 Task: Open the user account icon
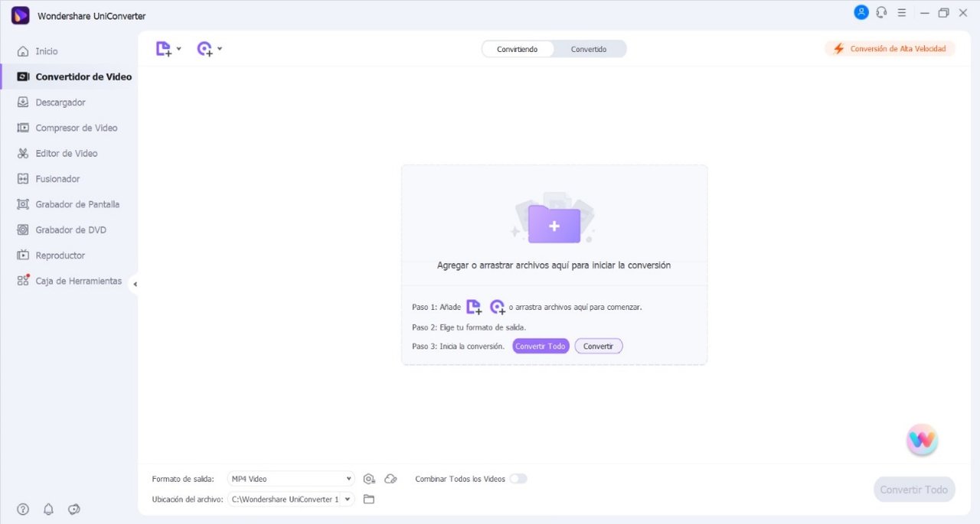[x=861, y=13]
